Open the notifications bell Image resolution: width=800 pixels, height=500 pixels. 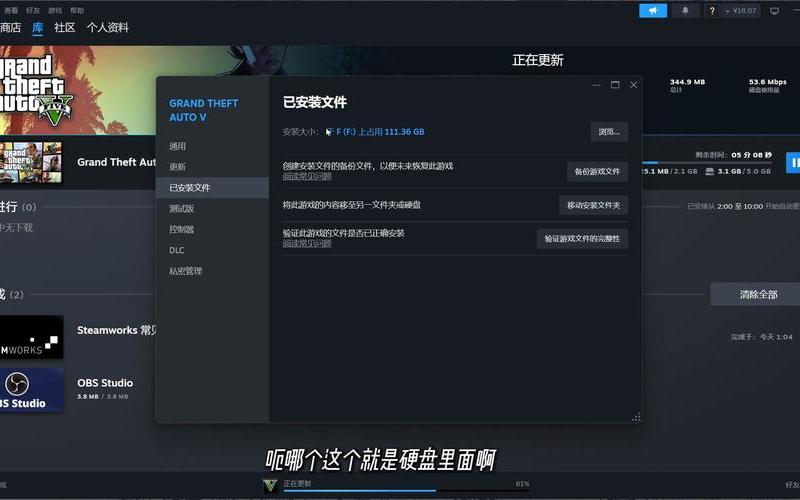tap(685, 10)
